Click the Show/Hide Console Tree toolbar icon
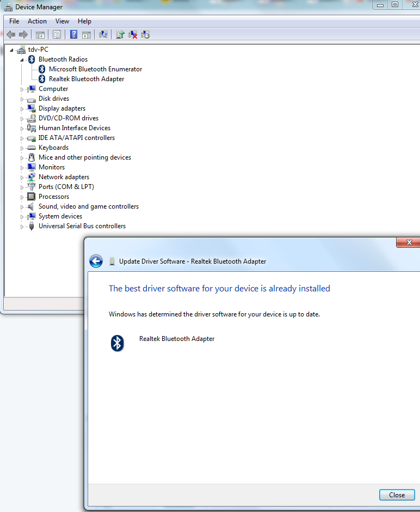 point(40,35)
